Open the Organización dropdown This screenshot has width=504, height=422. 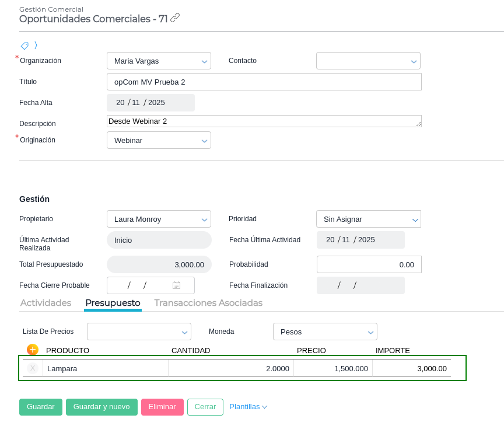click(159, 61)
